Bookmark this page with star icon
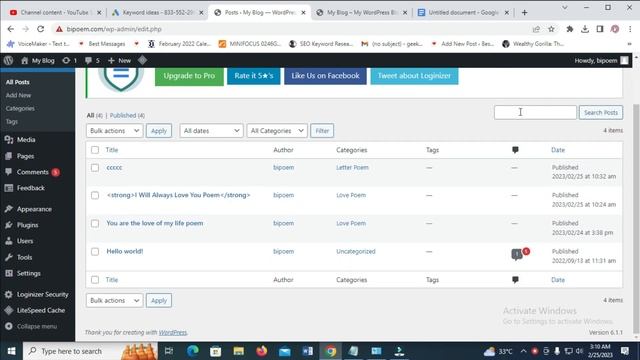This screenshot has height=360, width=640. pyautogui.click(x=551, y=29)
